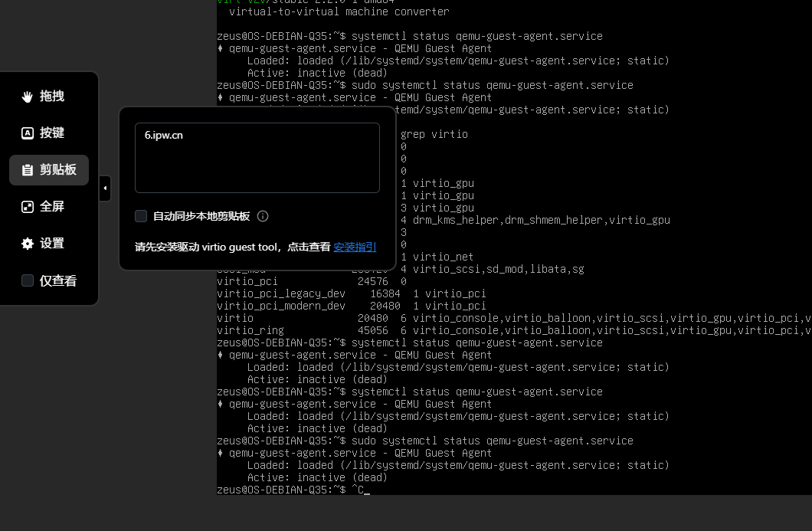The width and height of the screenshot is (812, 531).
Task: Click the hand icon for drag mode
Action: pyautogui.click(x=28, y=97)
